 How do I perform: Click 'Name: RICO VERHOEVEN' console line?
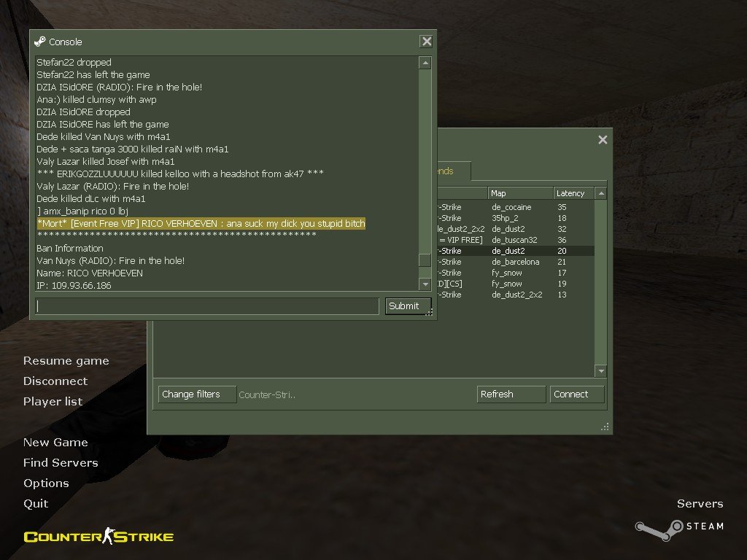[90, 273]
